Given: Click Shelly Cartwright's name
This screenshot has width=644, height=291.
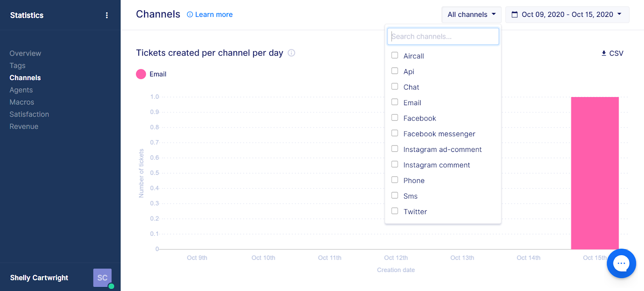Looking at the screenshot, I should point(39,278).
